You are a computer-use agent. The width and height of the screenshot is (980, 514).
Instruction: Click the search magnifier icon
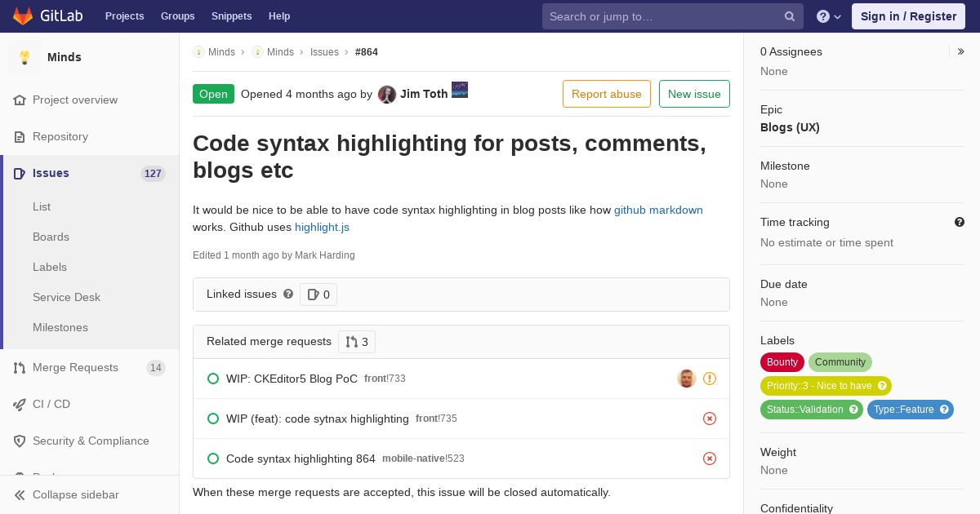(790, 16)
